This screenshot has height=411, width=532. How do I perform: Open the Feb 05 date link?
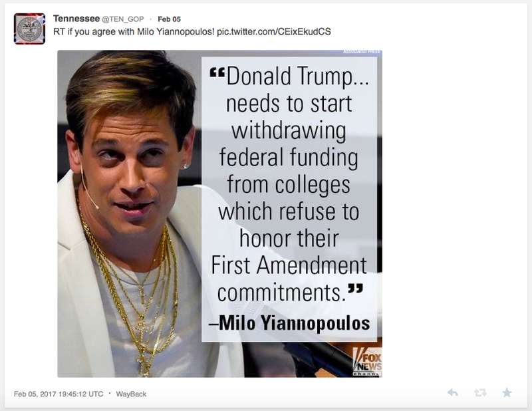169,19
